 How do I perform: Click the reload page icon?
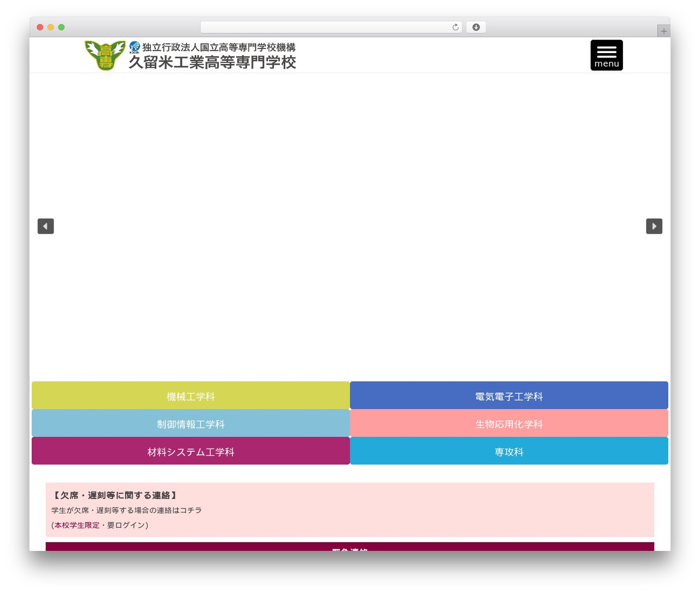(456, 27)
